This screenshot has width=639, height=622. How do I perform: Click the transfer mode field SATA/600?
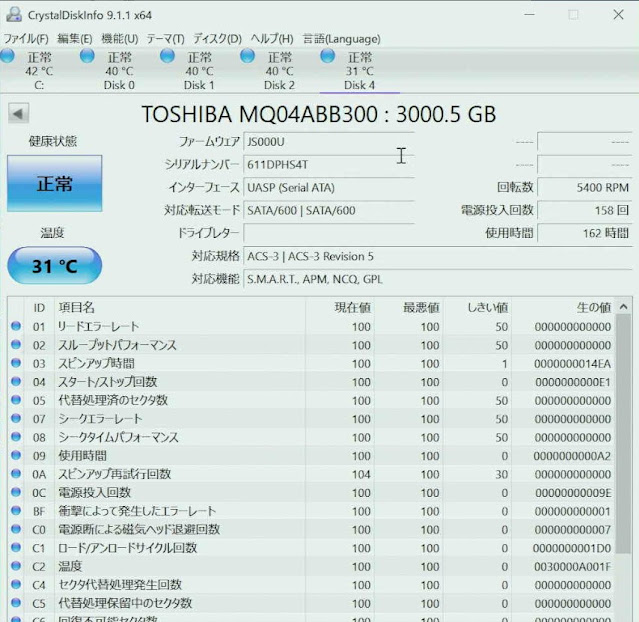point(329,210)
